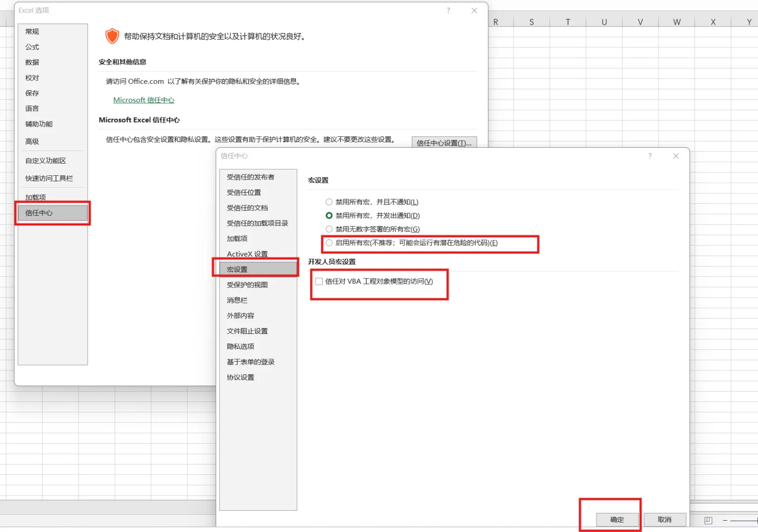Screen dimensions: 758x532
Task: Select 自定义功能区 in Excel options
Action: pyautogui.click(x=53, y=161)
